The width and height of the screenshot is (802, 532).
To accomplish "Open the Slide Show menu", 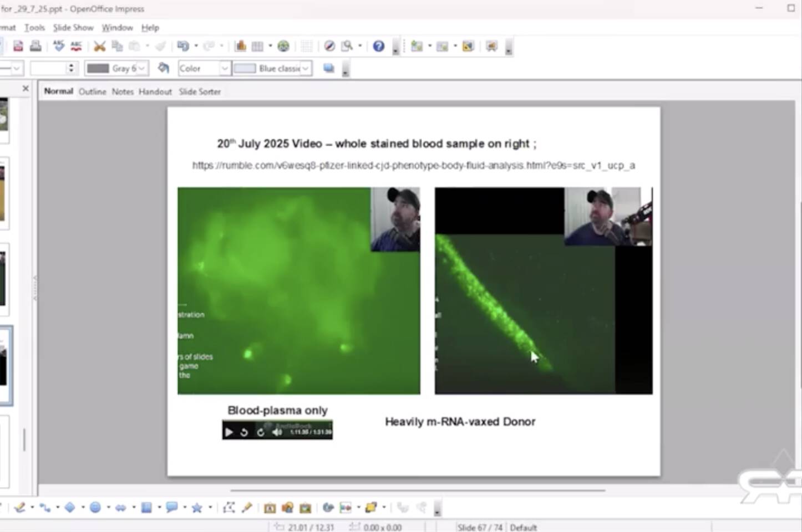I will point(73,27).
